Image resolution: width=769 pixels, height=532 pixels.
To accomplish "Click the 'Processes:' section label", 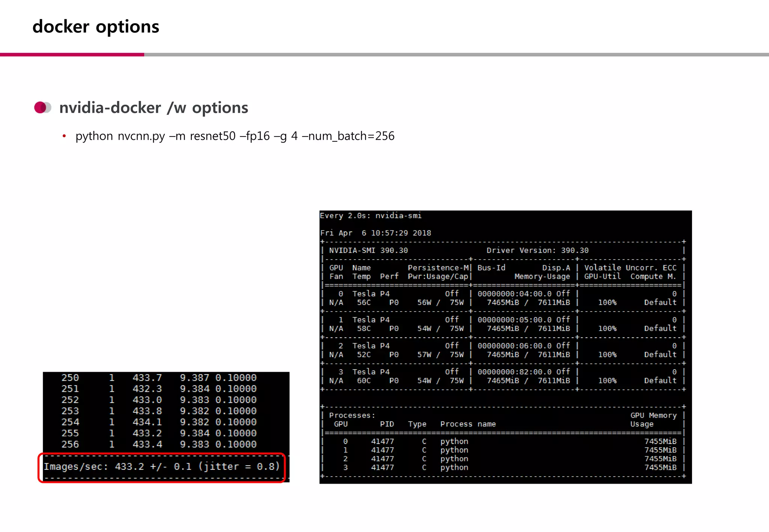I will 352,415.
